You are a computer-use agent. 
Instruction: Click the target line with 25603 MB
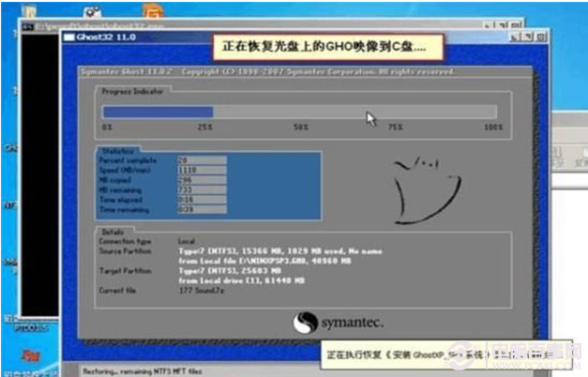tap(230, 270)
